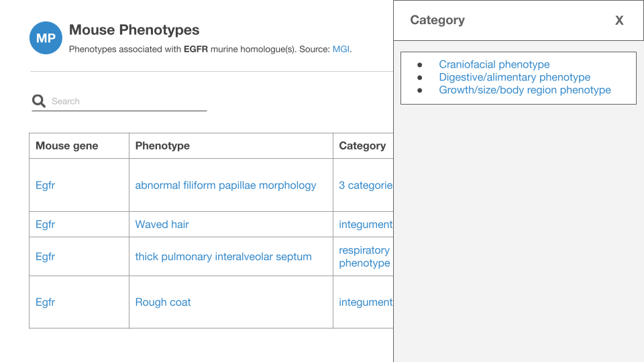The height and width of the screenshot is (362, 644).
Task: Open the Rough coat phenotype link
Action: pos(162,302)
